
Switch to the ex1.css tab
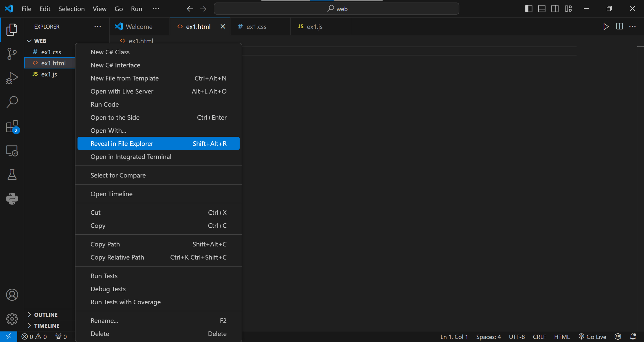(256, 27)
